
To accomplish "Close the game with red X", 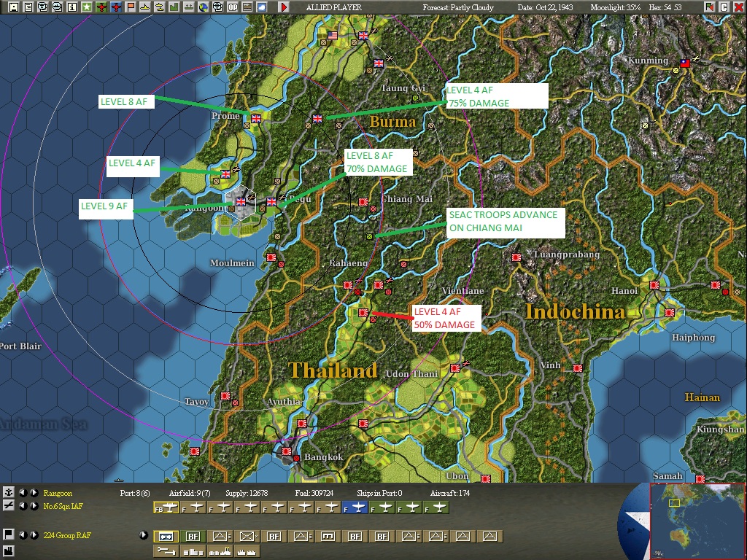I will click(738, 7).
